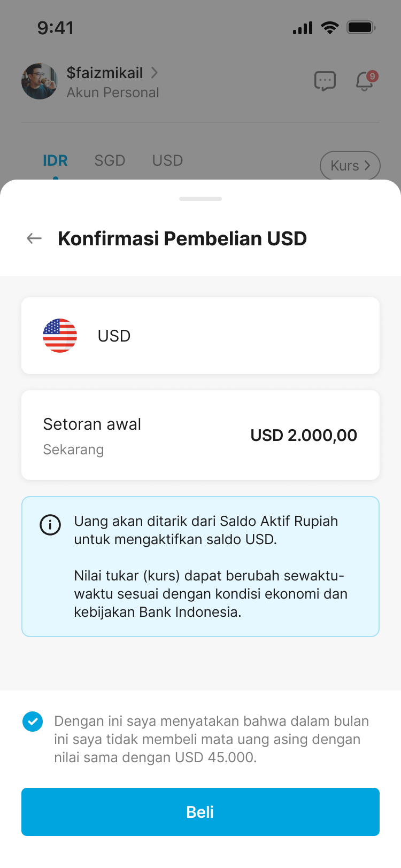Tap the info circle icon
Image resolution: width=401 pixels, height=868 pixels.
tap(50, 525)
